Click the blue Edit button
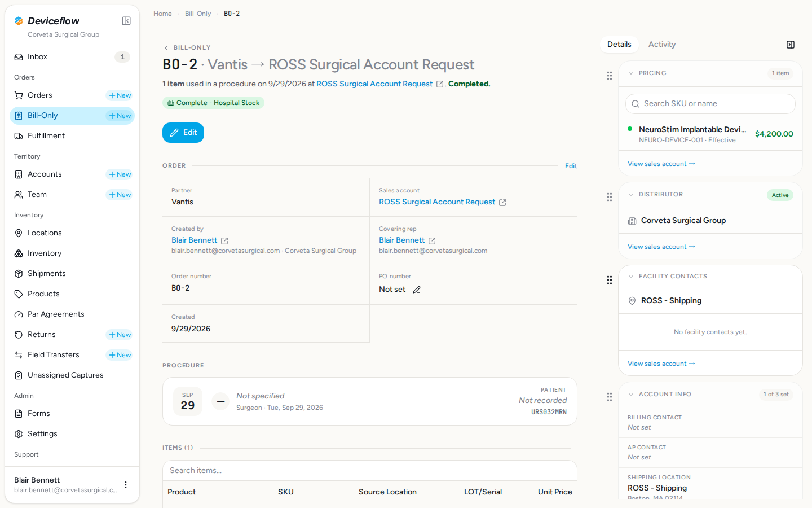812x508 pixels. (x=183, y=133)
